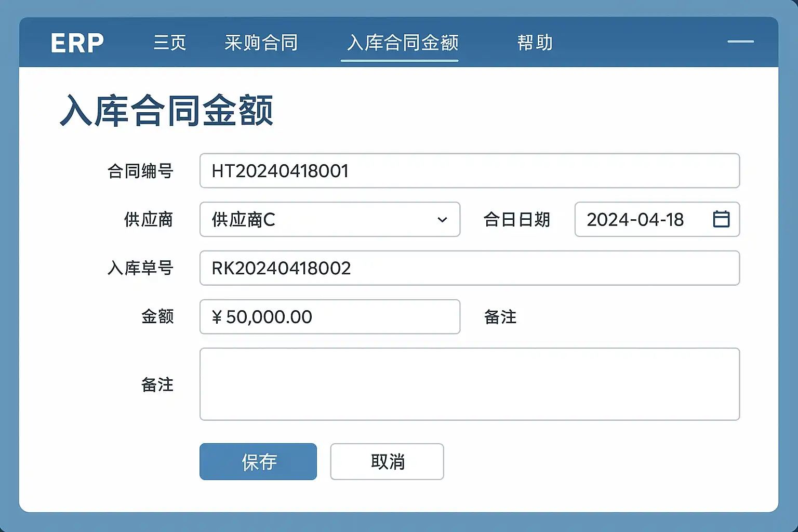
Task: Click the 入库单号 field label
Action: tap(140, 268)
